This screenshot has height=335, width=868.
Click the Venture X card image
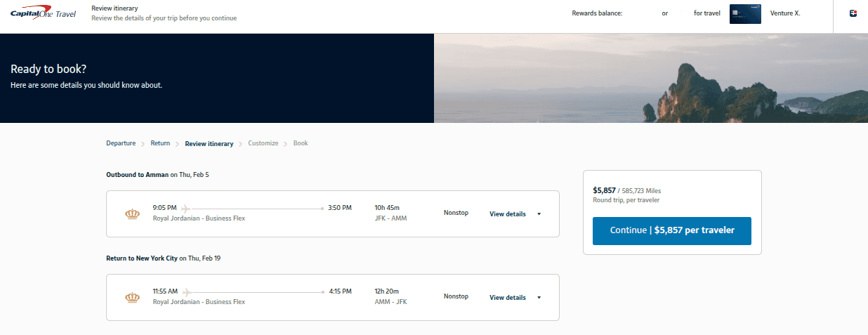coord(745,14)
